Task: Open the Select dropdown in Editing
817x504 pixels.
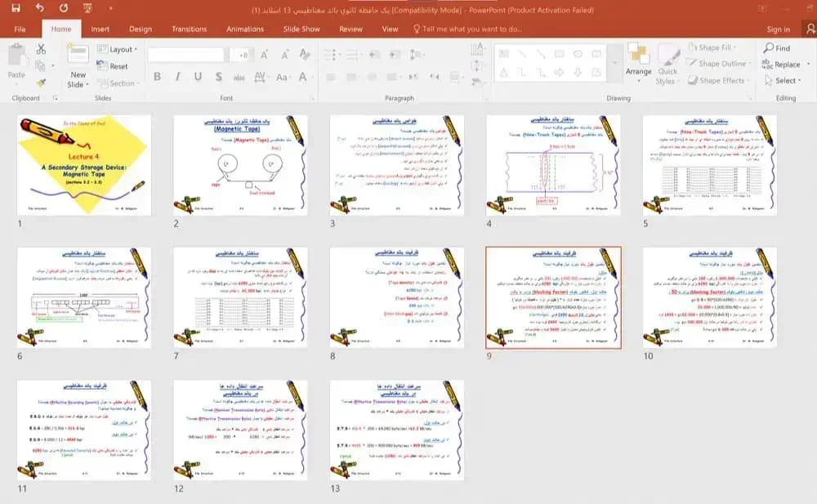Action: point(783,80)
